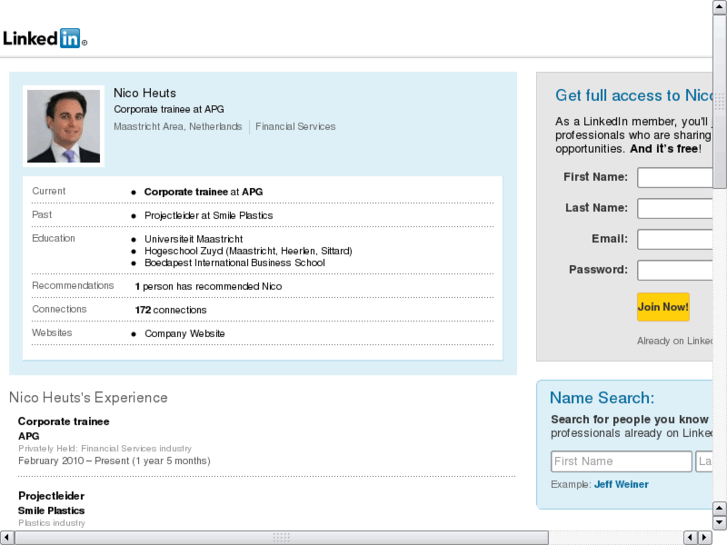Click the '172 connections' text
Viewport: 727px width, 545px height.
coord(171,310)
